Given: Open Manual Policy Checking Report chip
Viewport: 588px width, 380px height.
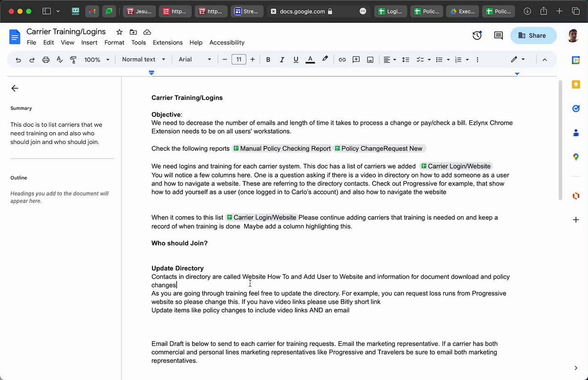Looking at the screenshot, I should tap(282, 149).
